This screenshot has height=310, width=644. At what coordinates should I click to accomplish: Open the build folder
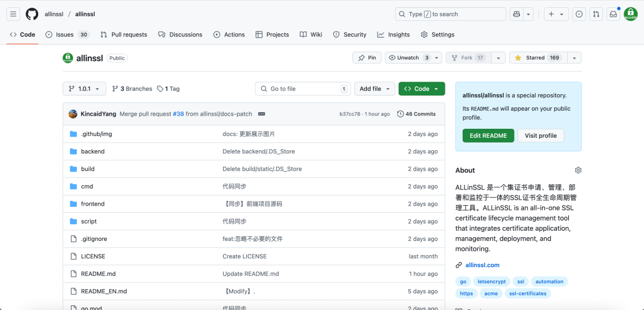click(x=88, y=169)
